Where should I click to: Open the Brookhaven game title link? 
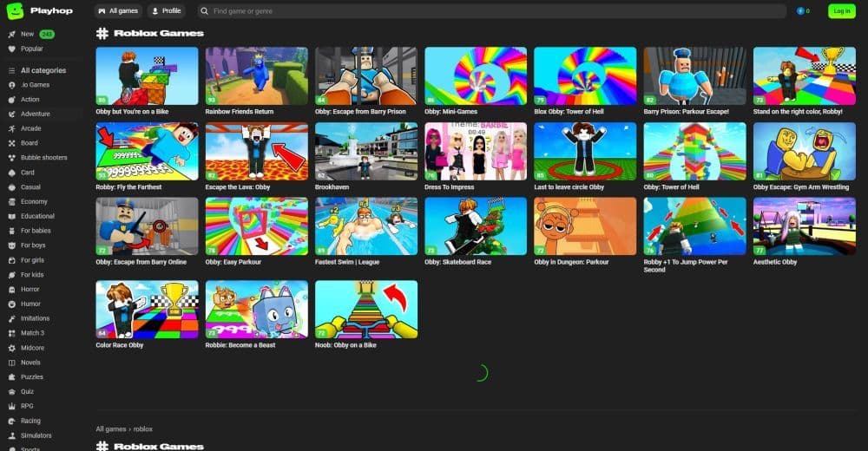coord(334,186)
